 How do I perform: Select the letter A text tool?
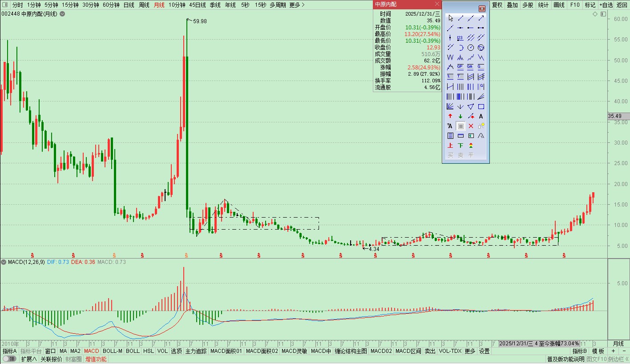click(481, 116)
